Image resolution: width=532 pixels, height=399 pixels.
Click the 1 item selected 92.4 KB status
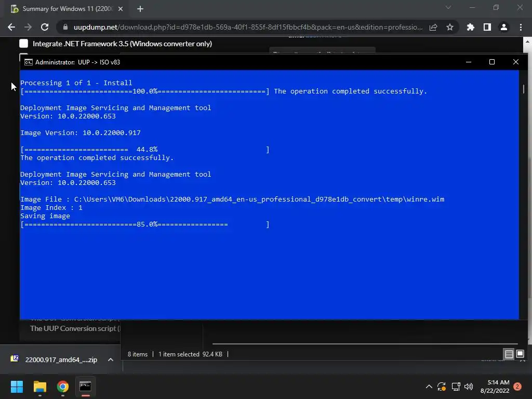pos(190,354)
